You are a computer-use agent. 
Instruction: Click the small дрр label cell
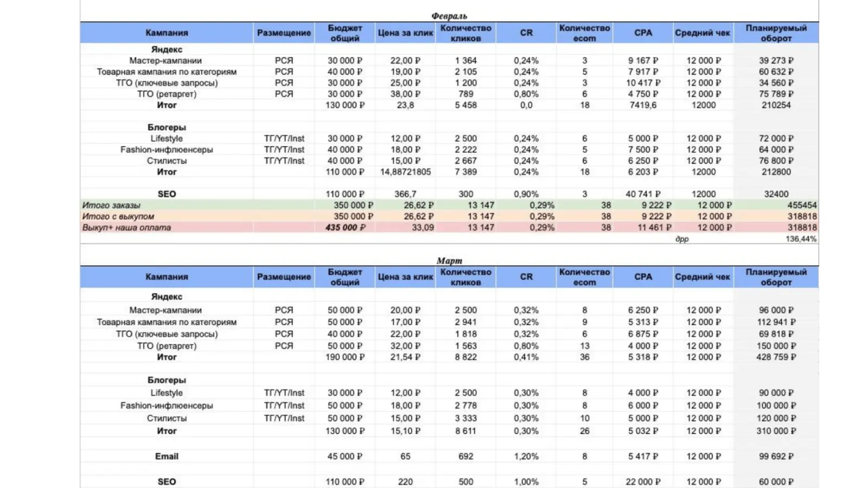point(682,239)
